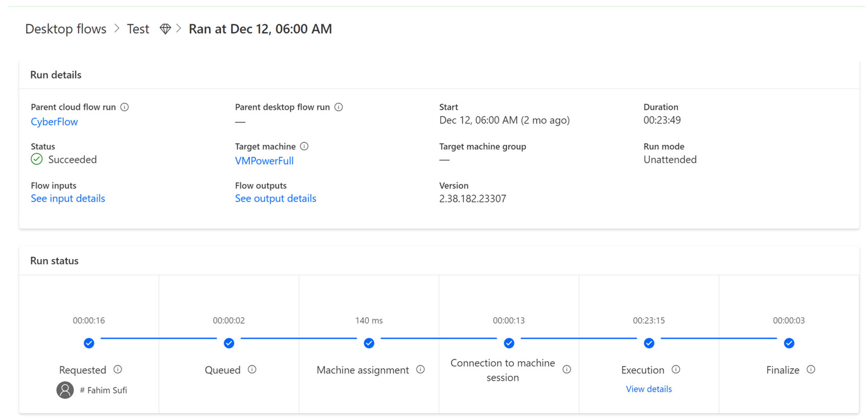This screenshot has width=868, height=419.
Task: Click info icon next to Execution step
Action: 676,369
